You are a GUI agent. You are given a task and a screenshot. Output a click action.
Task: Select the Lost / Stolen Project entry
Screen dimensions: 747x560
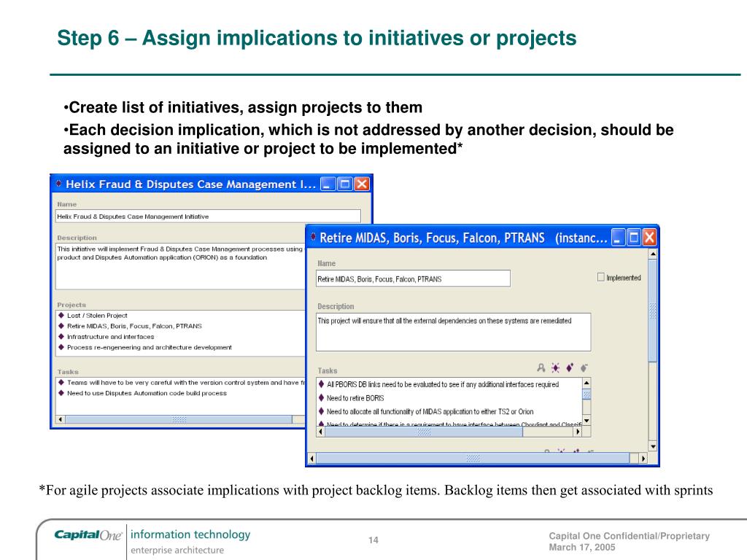(97, 315)
